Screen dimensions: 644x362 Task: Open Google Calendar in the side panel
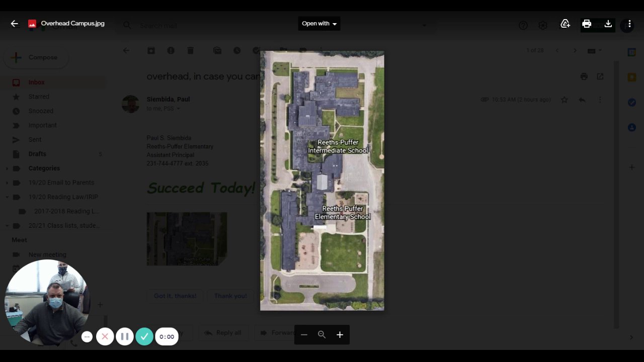[x=632, y=52]
